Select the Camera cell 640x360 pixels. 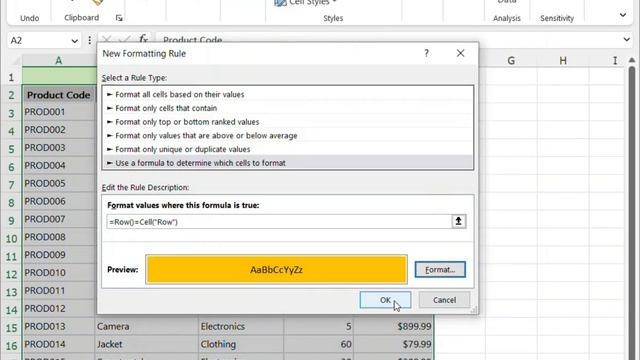tap(147, 327)
